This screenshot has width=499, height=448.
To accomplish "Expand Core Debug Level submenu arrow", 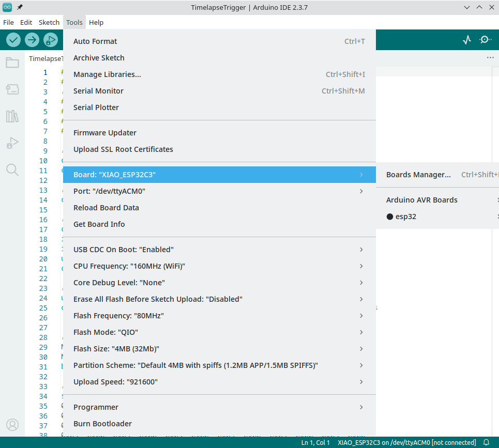I will (361, 283).
